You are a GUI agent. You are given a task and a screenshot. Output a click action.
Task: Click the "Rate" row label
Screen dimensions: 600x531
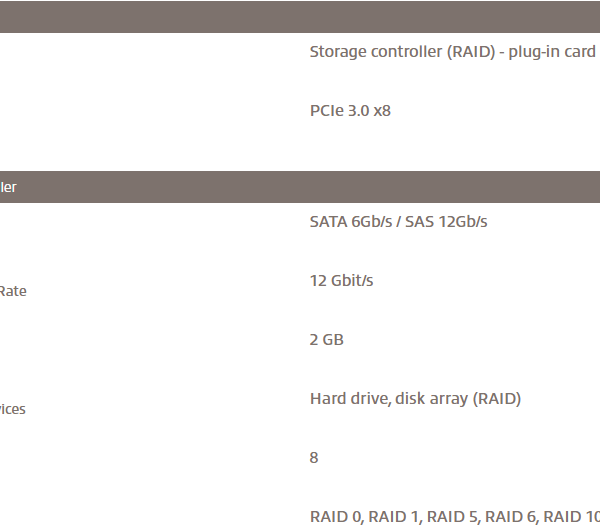click(13, 292)
